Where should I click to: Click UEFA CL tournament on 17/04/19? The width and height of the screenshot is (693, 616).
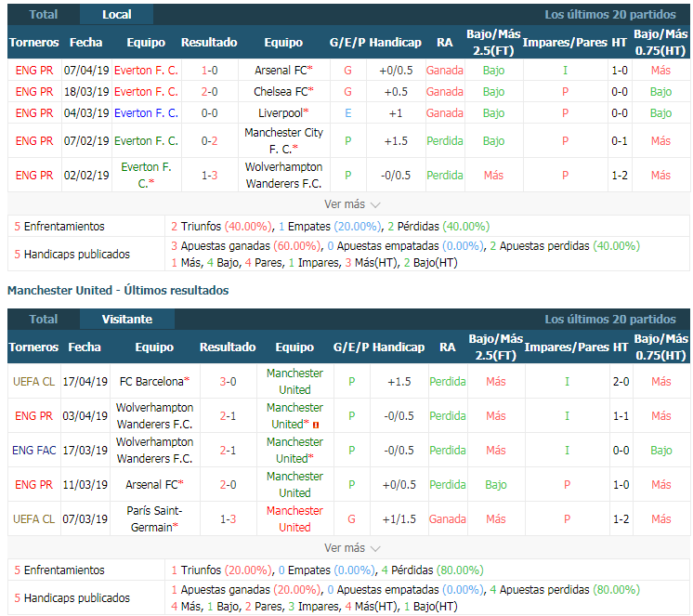click(33, 381)
